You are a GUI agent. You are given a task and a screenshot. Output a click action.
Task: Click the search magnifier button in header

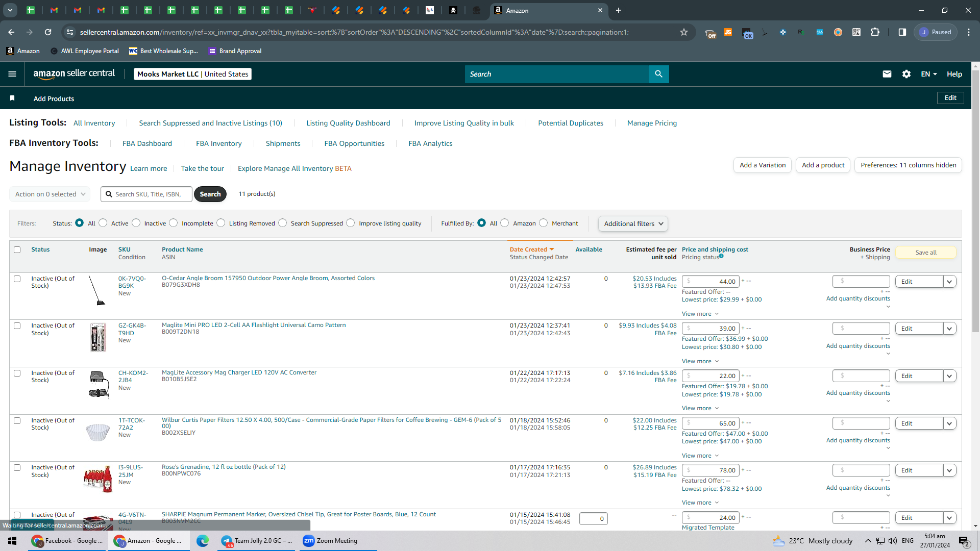[x=658, y=74]
